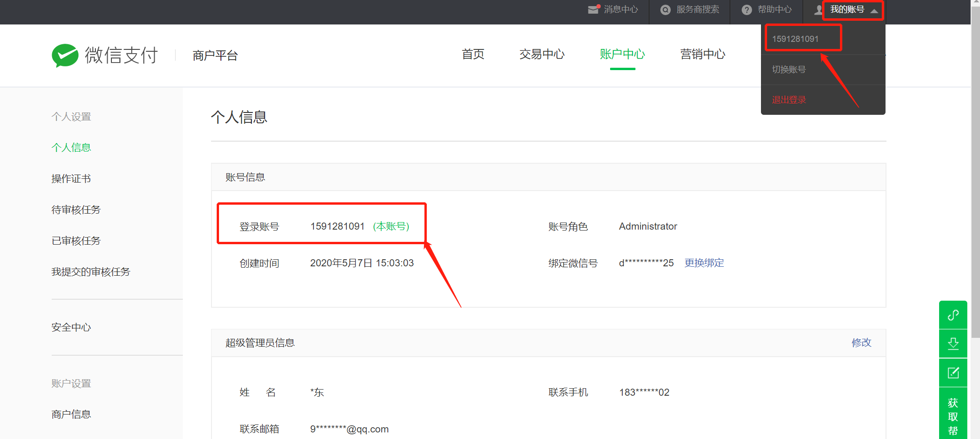Click the green edit feedback icon in the sidebar

tap(953, 373)
